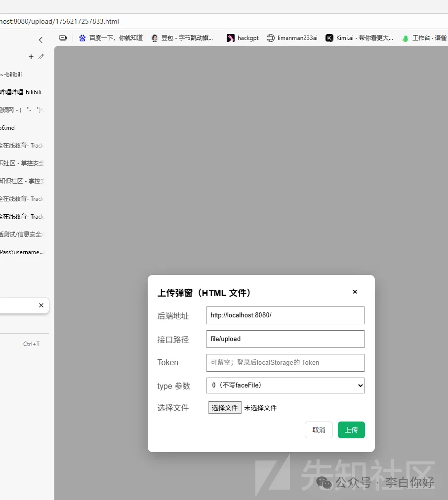
Task: Click the 选择文件 file chooser button
Action: pyautogui.click(x=225, y=408)
